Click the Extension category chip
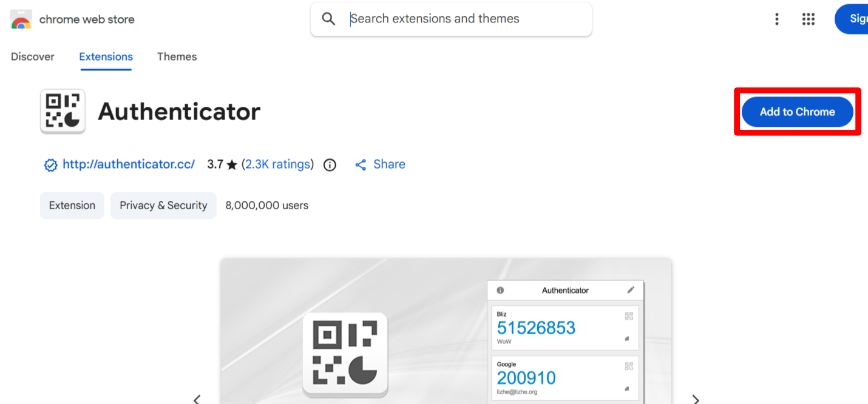This screenshot has height=404, width=868. pos(72,206)
